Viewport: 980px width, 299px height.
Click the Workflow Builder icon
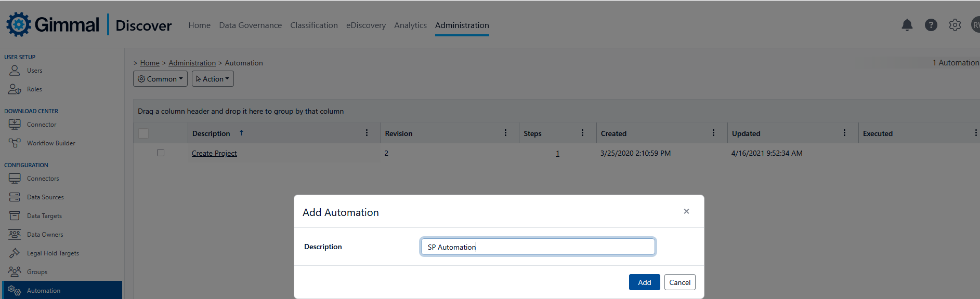[x=15, y=143]
